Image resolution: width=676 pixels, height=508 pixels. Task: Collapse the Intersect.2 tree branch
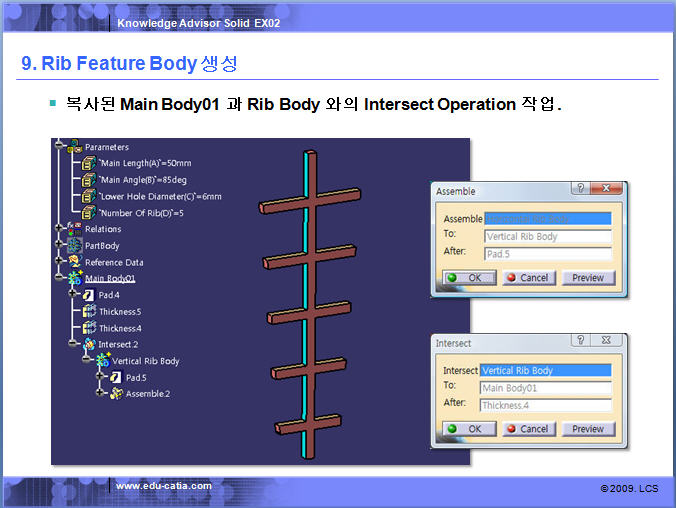tap(73, 344)
